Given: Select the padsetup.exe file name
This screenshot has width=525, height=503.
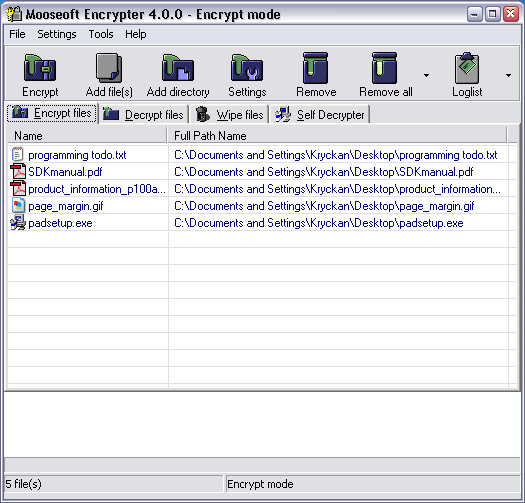Looking at the screenshot, I should [x=60, y=223].
